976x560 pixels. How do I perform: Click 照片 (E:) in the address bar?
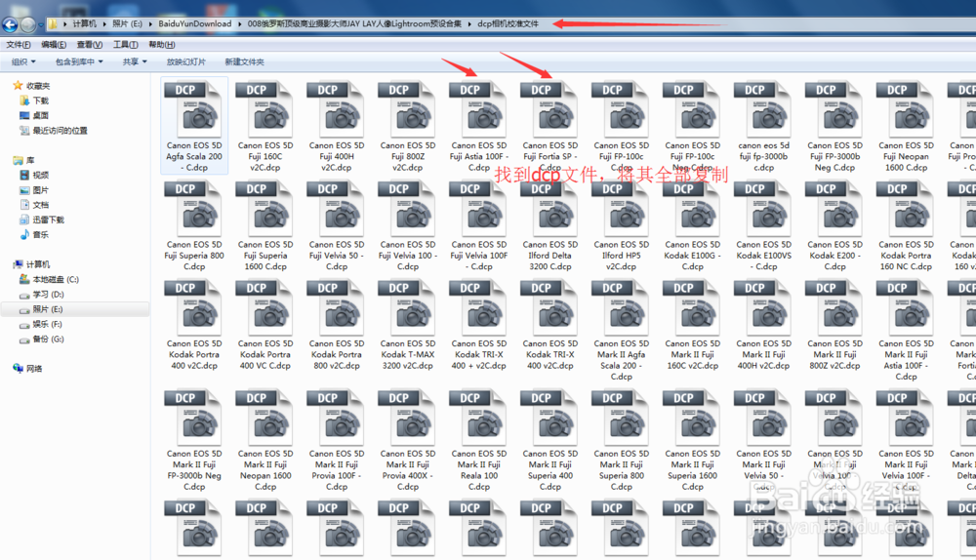127,23
